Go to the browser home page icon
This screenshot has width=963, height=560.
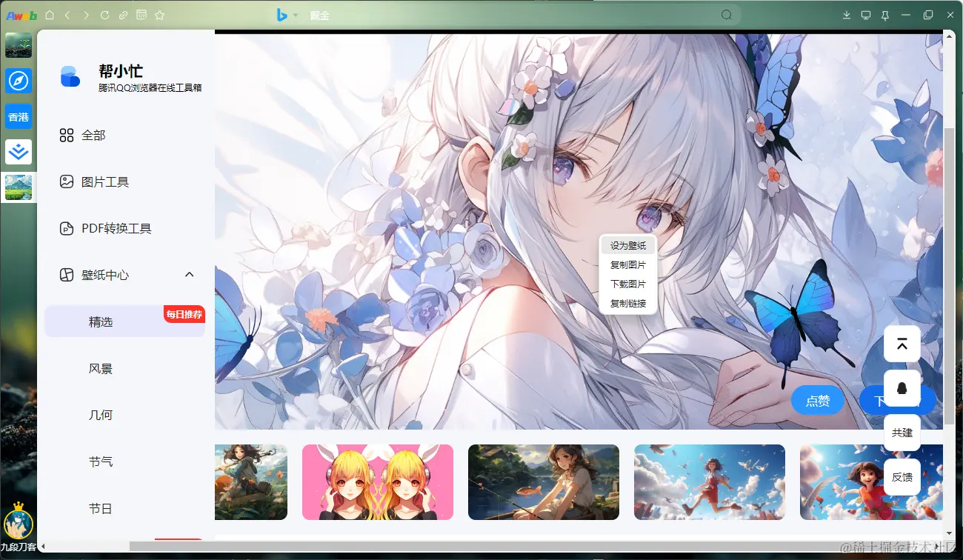pyautogui.click(x=50, y=15)
